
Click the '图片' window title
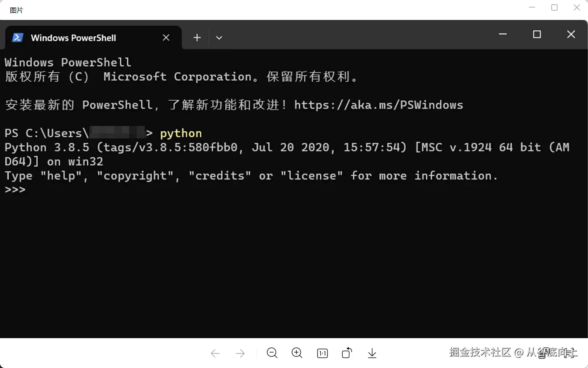pyautogui.click(x=17, y=10)
